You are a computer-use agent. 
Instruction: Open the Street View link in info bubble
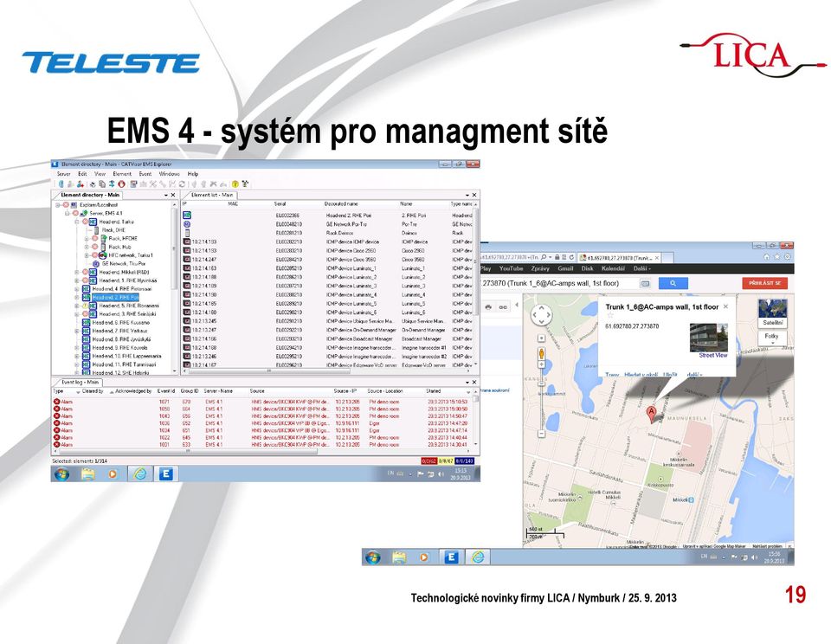712,356
